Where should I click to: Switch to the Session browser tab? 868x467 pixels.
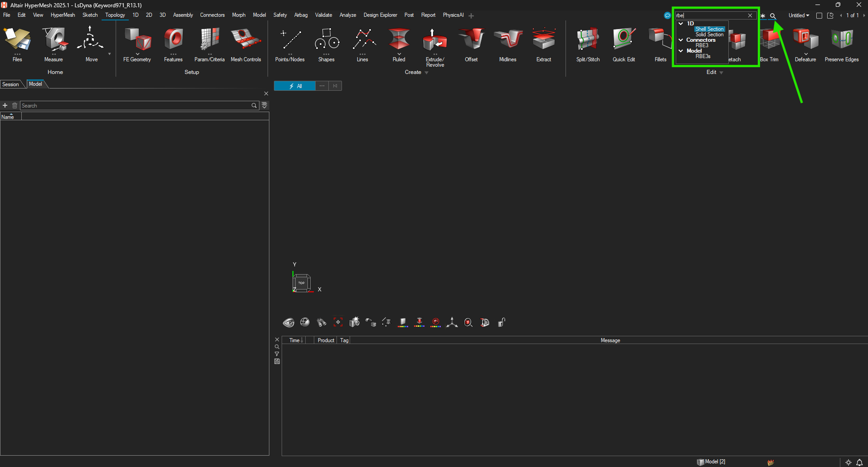point(10,84)
